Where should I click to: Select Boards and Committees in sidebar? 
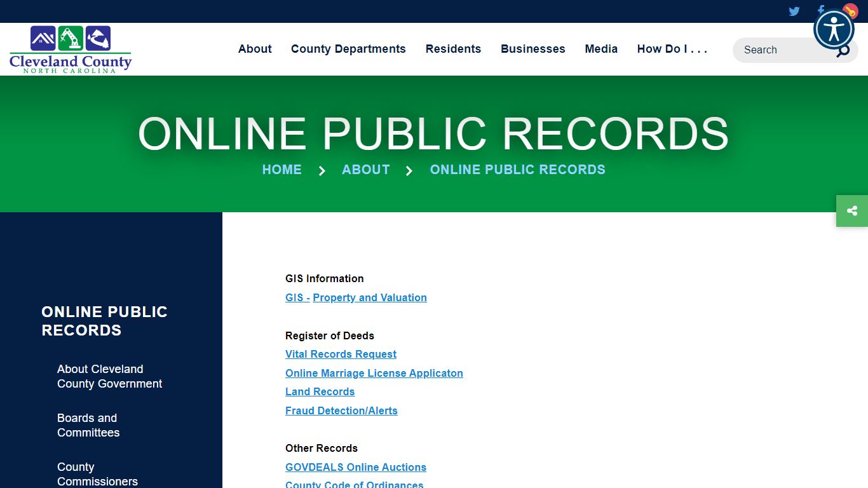[88, 425]
